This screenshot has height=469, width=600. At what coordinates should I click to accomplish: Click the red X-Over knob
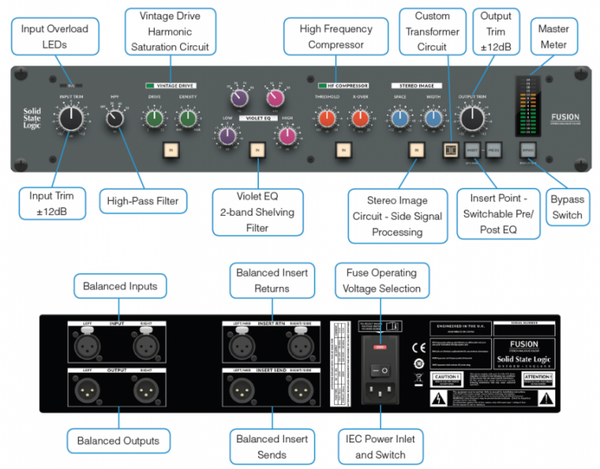(358, 119)
